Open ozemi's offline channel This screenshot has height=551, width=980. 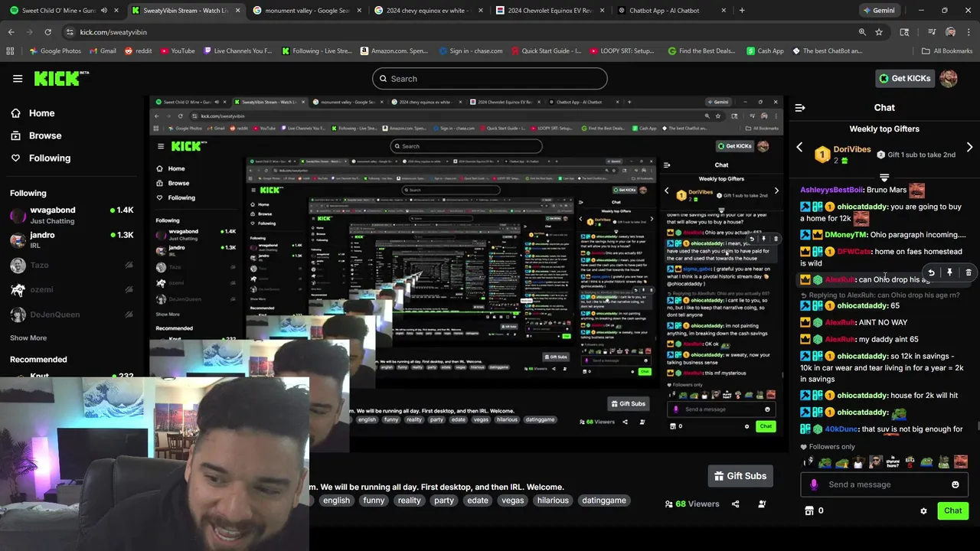tap(72, 289)
